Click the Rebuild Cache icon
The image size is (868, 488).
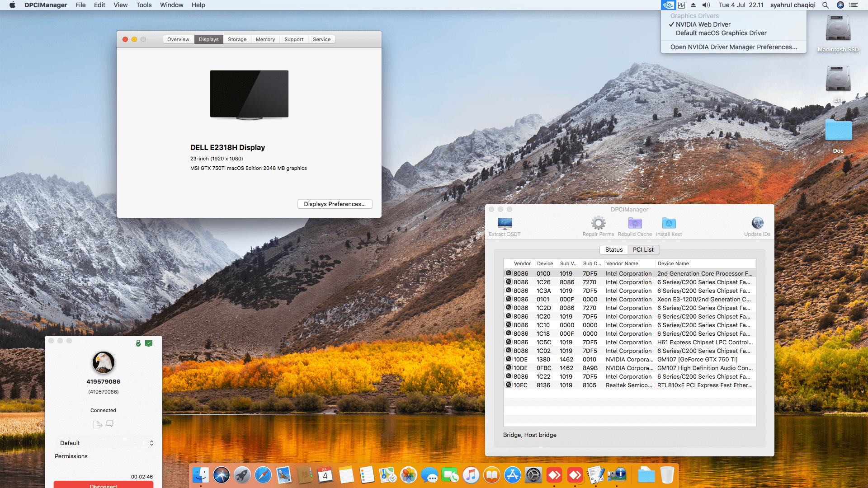coord(635,224)
